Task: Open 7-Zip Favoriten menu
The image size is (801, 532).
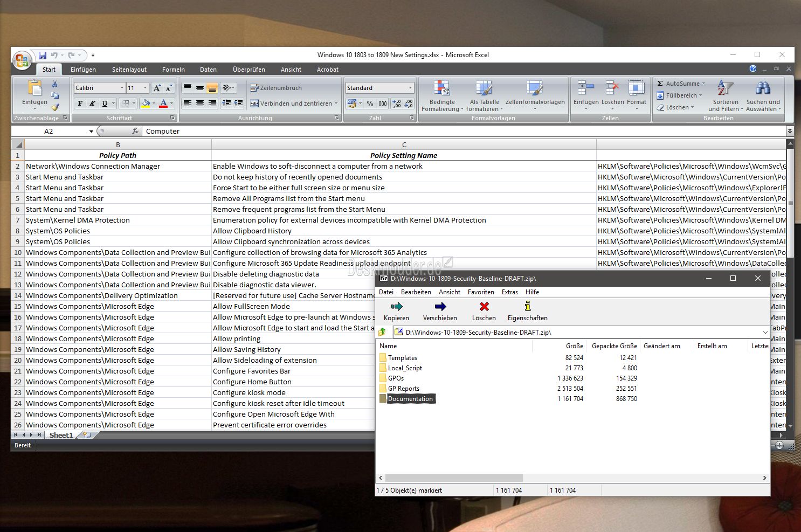Action: pos(481,292)
